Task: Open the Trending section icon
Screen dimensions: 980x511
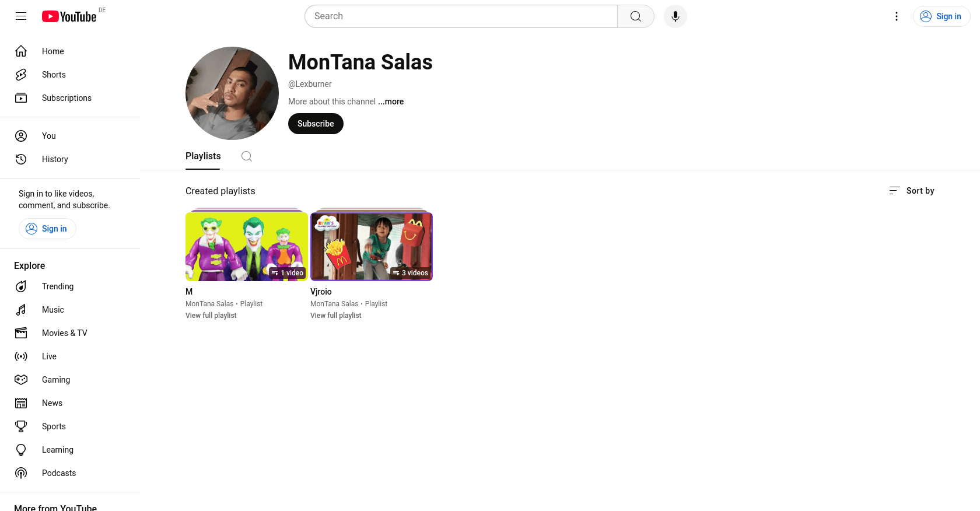Action: [21, 286]
